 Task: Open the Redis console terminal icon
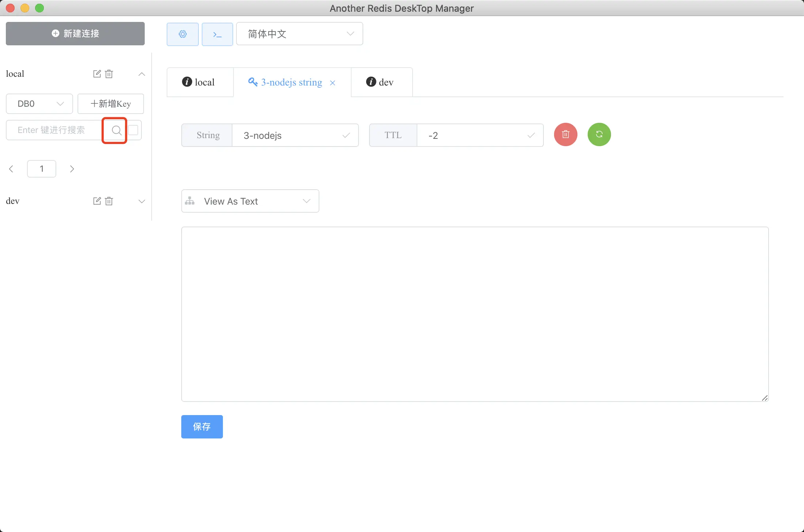[217, 34]
